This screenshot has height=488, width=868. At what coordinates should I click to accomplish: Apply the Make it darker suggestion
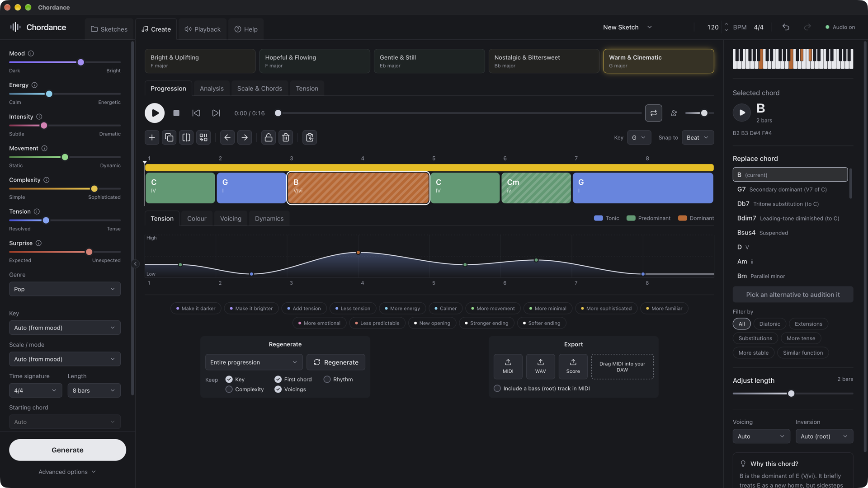(196, 309)
